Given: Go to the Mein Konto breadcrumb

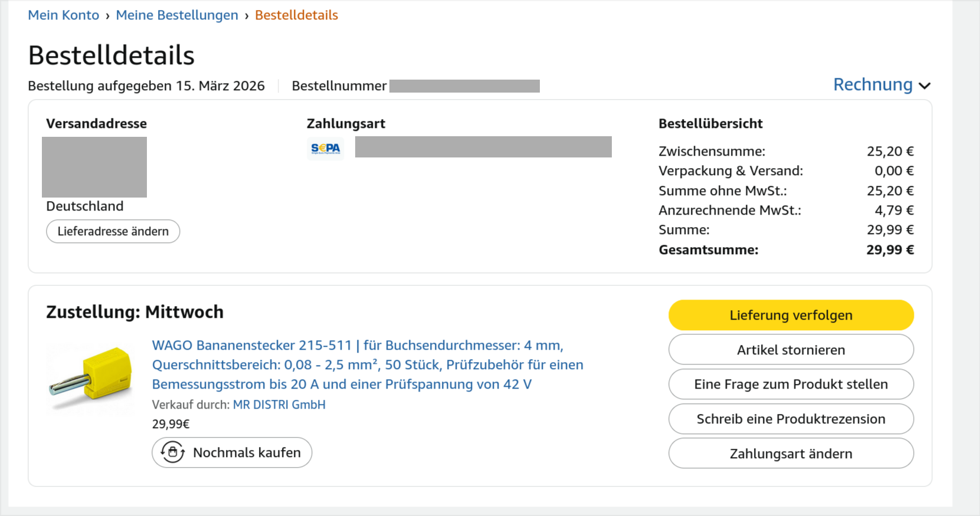Looking at the screenshot, I should tap(64, 15).
